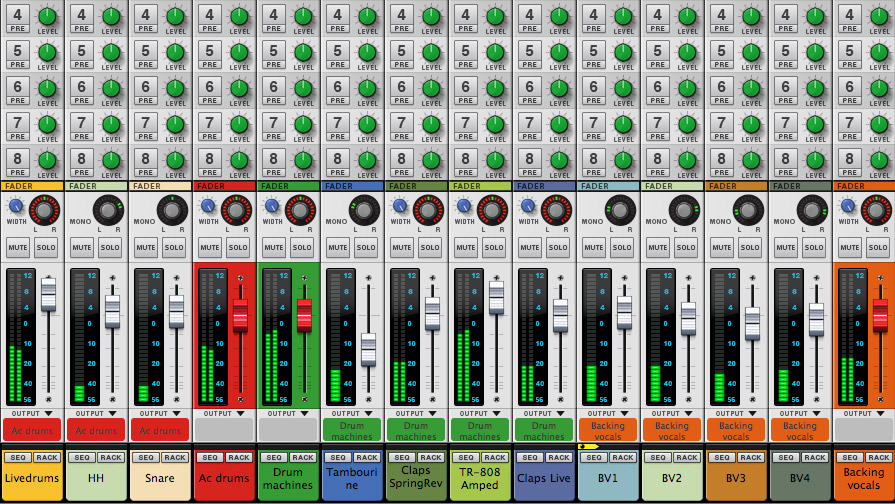Expand the OUTPUT menu on Claps SpringRev channel
The height and width of the screenshot is (504, 895).
click(416, 413)
